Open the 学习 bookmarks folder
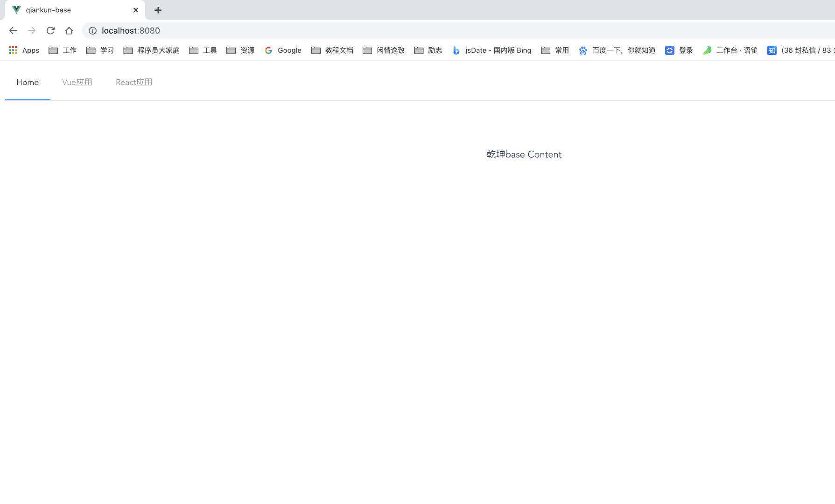 coord(100,50)
